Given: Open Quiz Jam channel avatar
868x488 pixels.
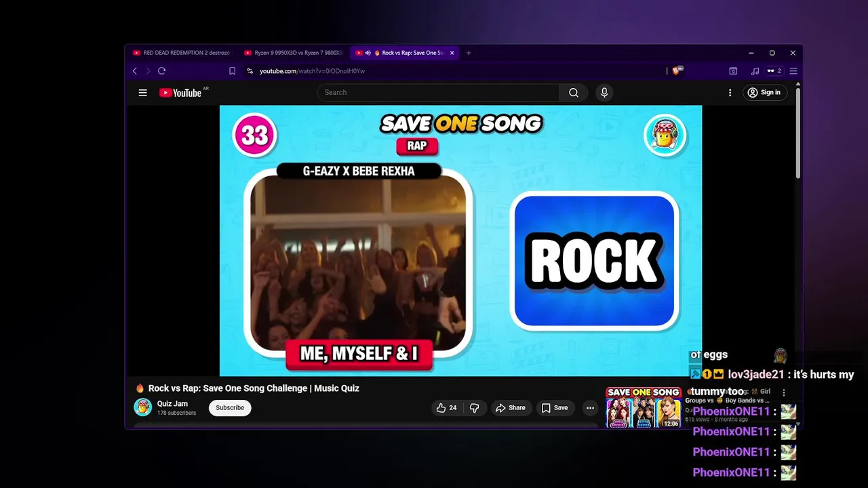Looking at the screenshot, I should point(142,407).
